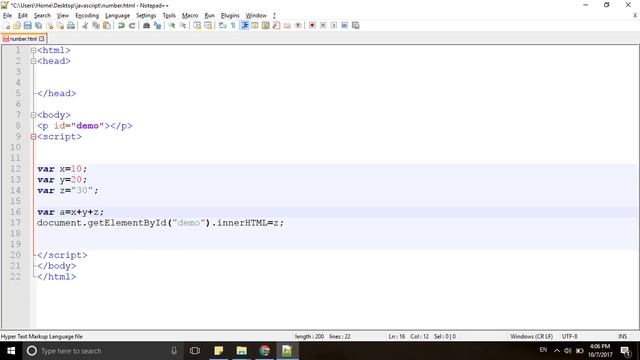Viewport: 640px width, 360px height.
Task: Open Chrome from the taskbar
Action: 264,351
